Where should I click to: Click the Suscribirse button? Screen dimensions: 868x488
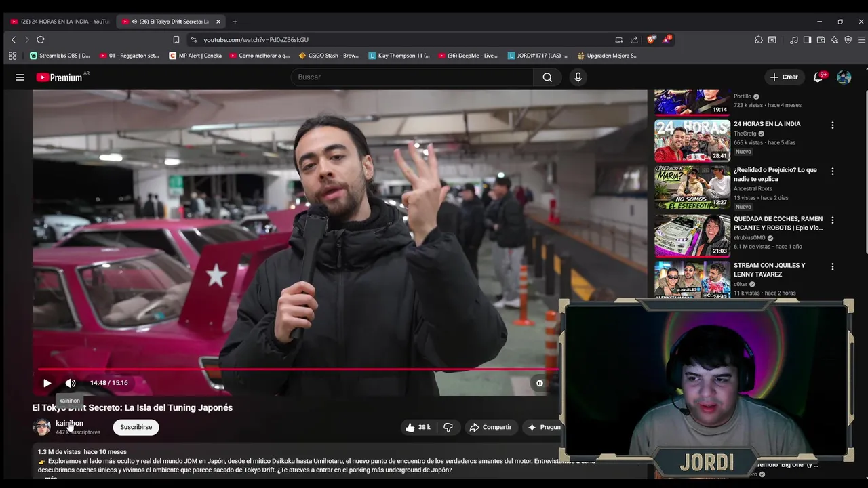[x=136, y=427]
